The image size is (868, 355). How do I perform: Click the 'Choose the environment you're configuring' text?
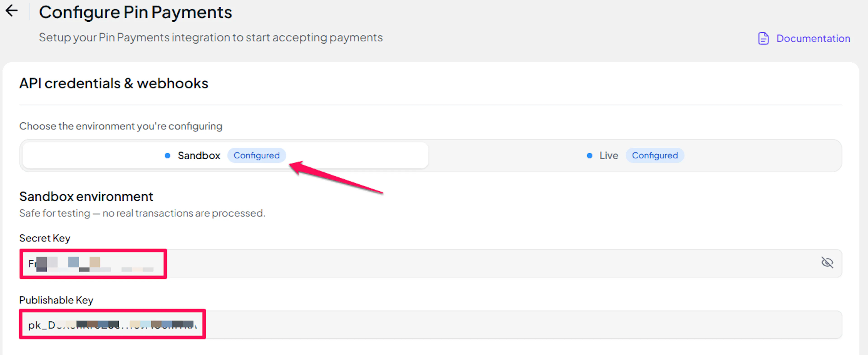click(x=121, y=126)
